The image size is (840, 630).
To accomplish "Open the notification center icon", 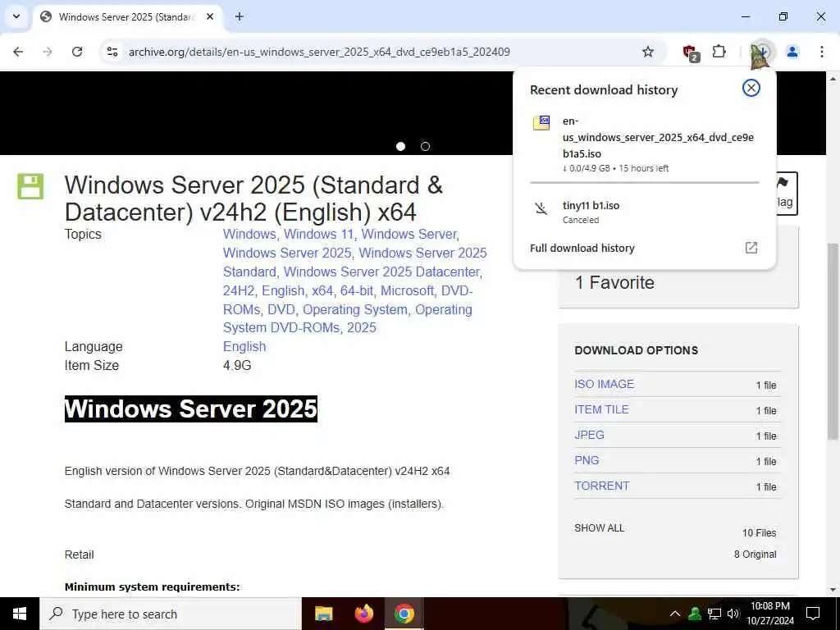I will click(x=813, y=614).
